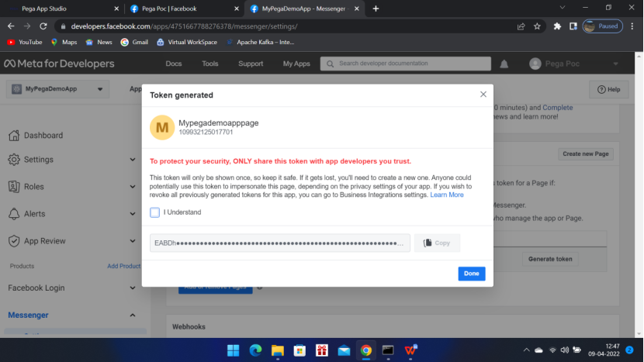
Task: Click the Settings gear icon in sidebar
Action: click(14, 160)
